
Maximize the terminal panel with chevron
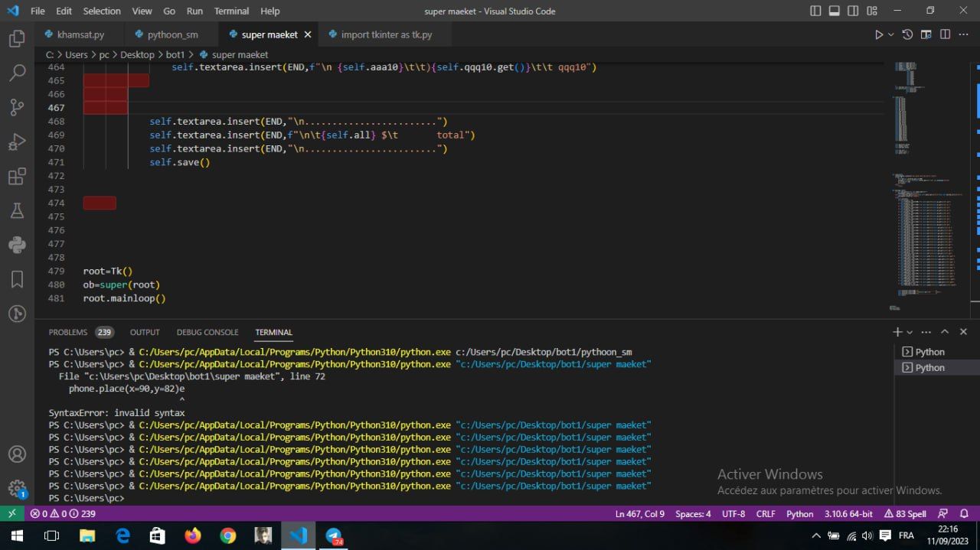point(945,332)
